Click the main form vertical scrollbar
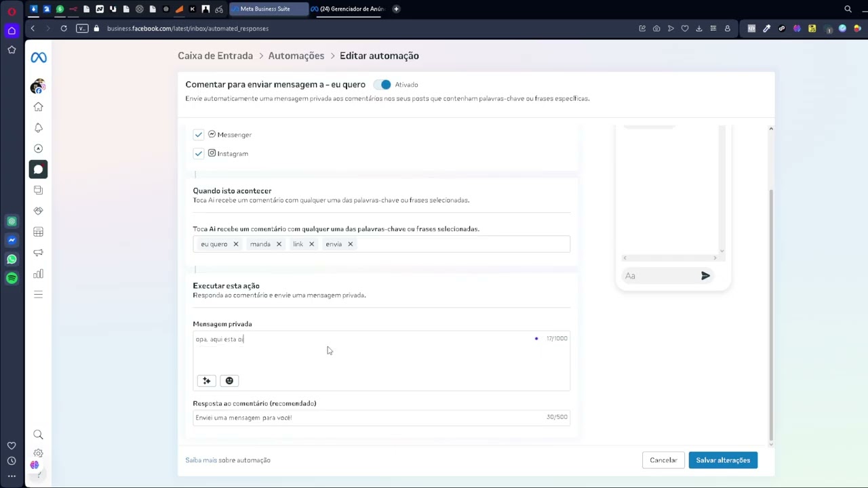Screen dimensions: 868x488 tap(770, 315)
